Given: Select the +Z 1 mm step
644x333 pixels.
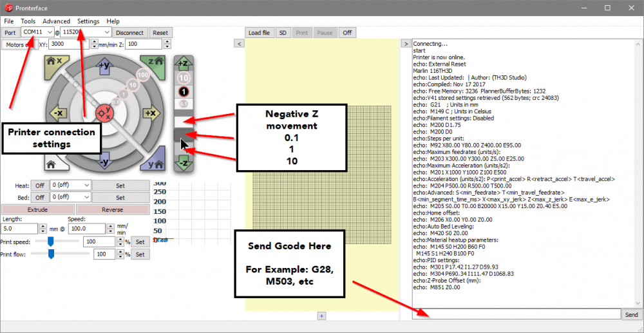Looking at the screenshot, I should (x=184, y=91).
